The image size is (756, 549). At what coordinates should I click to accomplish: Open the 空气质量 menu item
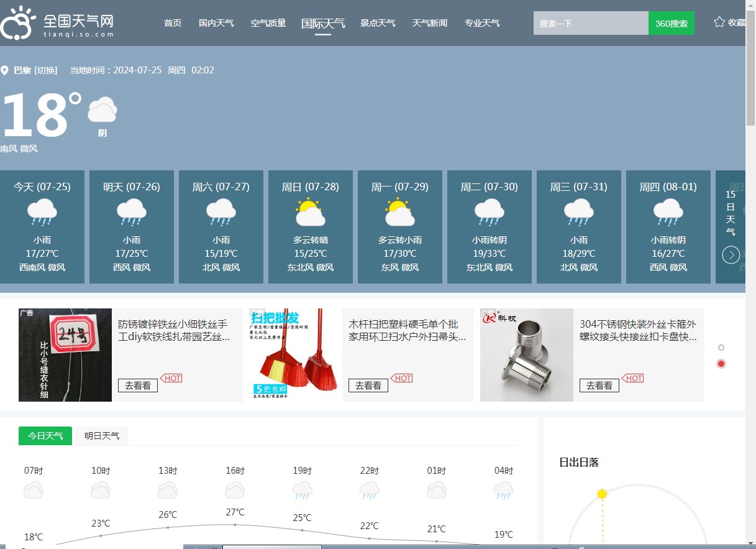click(268, 23)
